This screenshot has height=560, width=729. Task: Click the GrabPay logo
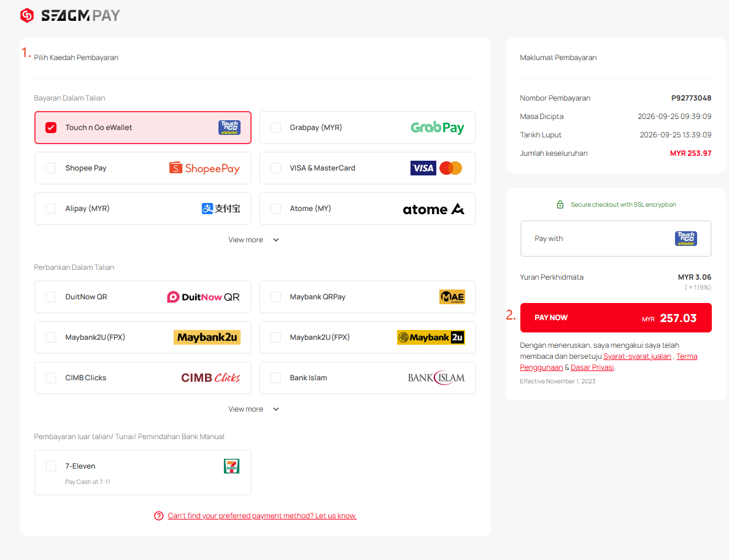point(437,128)
